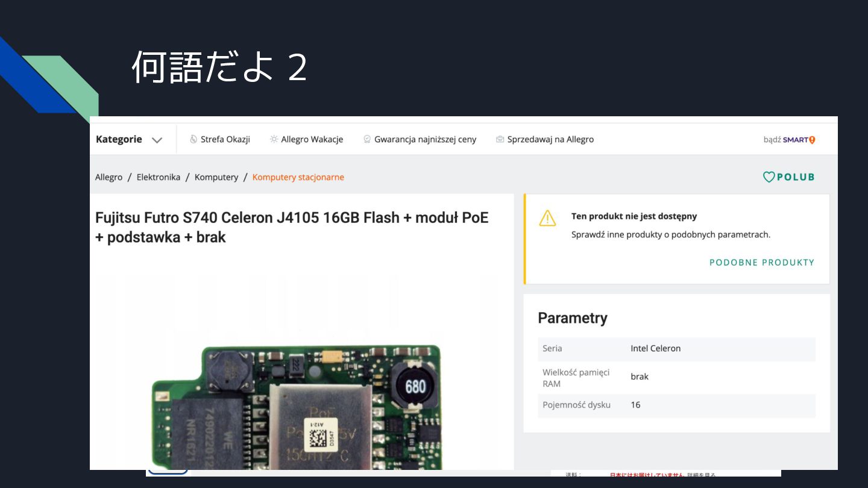Click the Gwarancja najniższej ceny badge icon
This screenshot has height=488, width=868.
click(367, 139)
